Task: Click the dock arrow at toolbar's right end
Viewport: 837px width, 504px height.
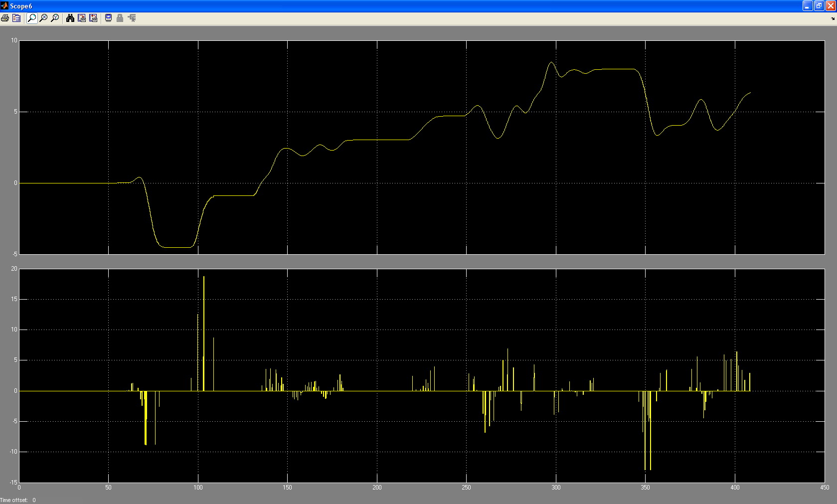Action: [x=833, y=19]
